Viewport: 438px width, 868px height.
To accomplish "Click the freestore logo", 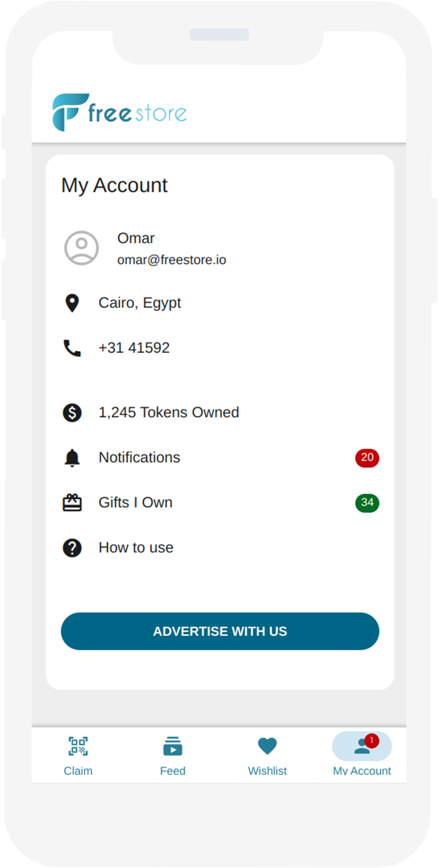I will tap(120, 112).
